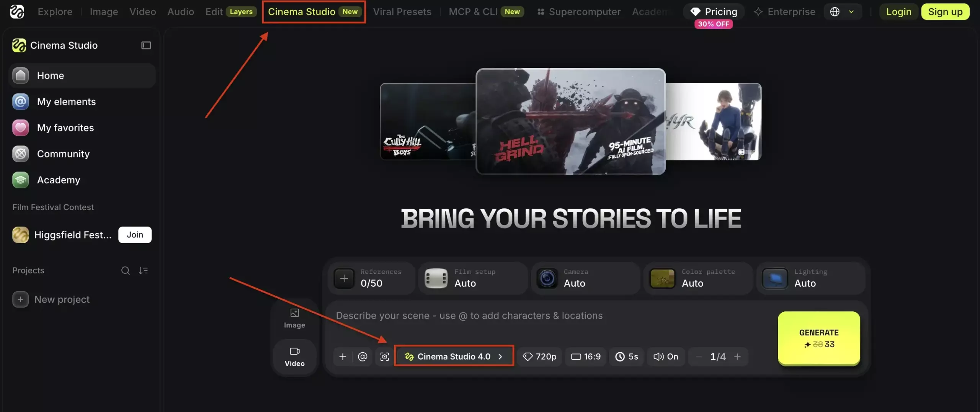Open the Pricing page
The width and height of the screenshot is (980, 412).
(x=714, y=12)
